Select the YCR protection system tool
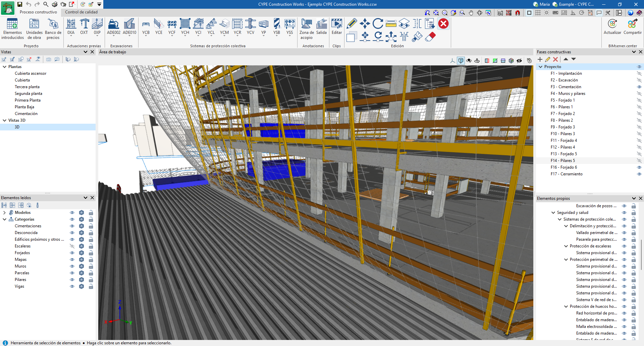 click(x=237, y=27)
